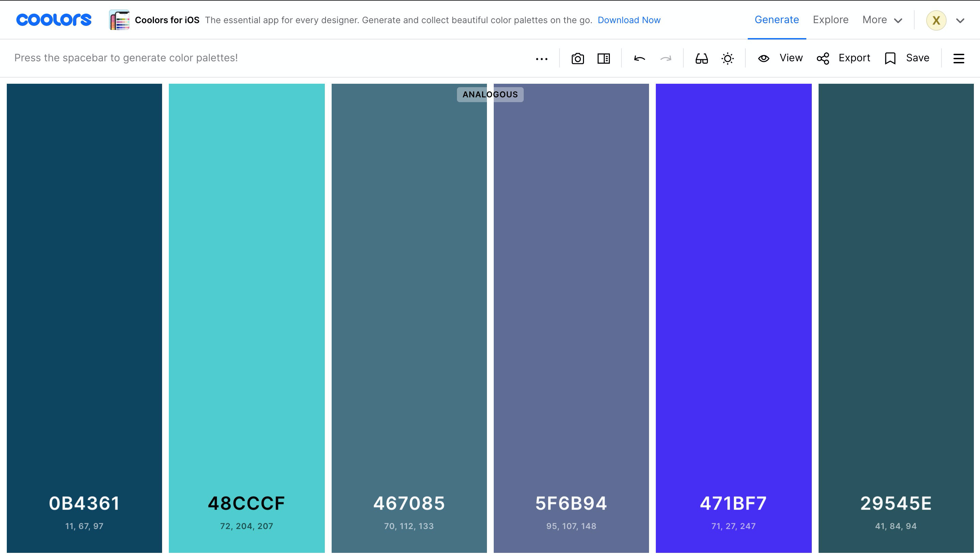The width and height of the screenshot is (980, 559).
Task: Switch to the Explore tab
Action: coord(830,20)
